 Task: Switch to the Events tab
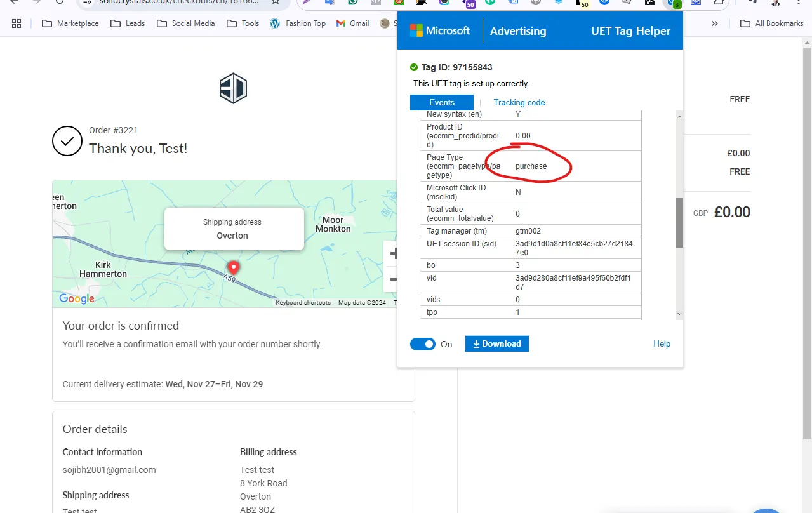[x=442, y=102]
